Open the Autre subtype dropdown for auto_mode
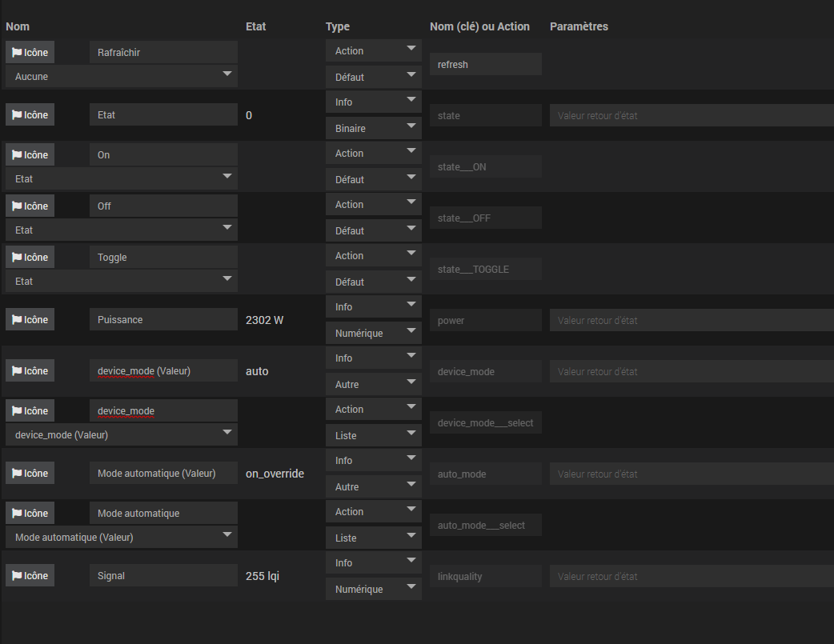 click(373, 486)
